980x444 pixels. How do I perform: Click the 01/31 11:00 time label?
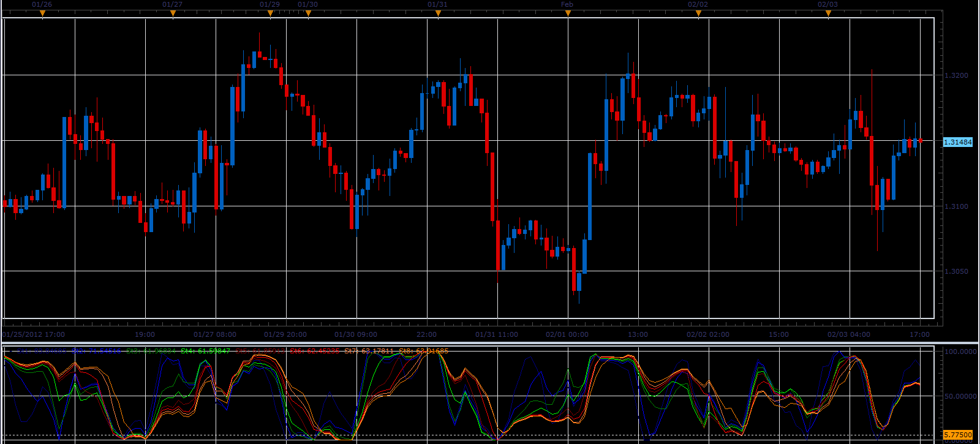tap(497, 334)
